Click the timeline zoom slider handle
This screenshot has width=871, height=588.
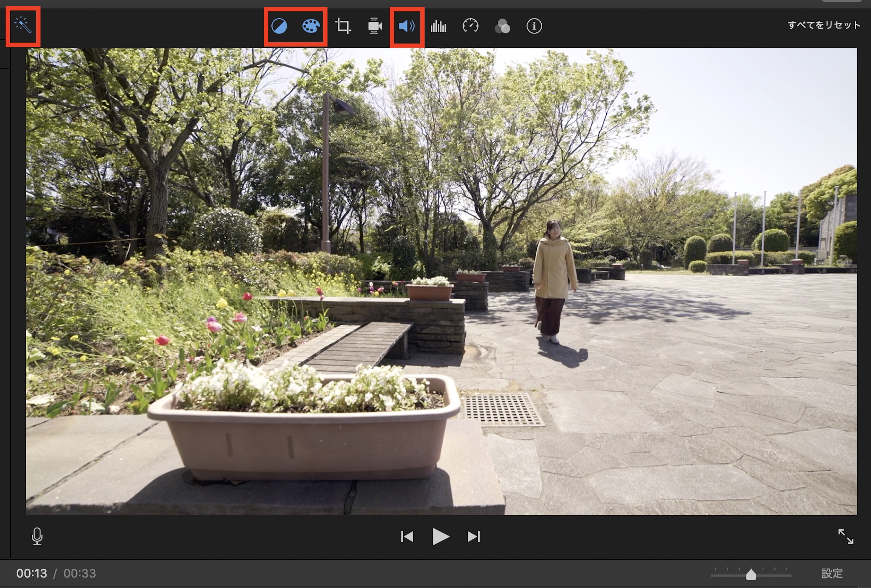pyautogui.click(x=751, y=575)
